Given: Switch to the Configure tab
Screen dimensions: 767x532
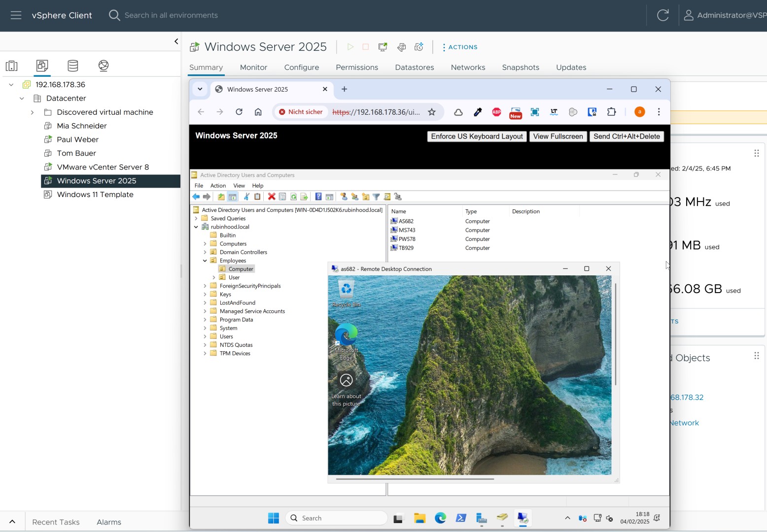Looking at the screenshot, I should tap(302, 67).
